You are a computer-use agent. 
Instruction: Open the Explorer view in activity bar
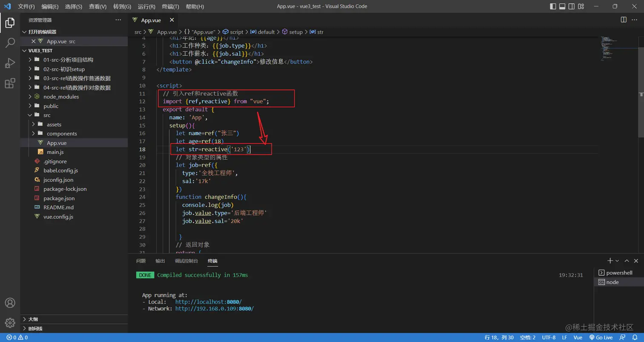coord(10,23)
